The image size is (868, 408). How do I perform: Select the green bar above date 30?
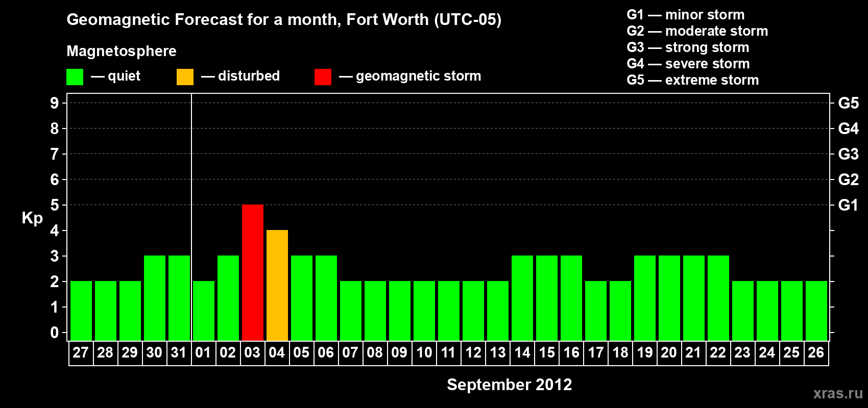(155, 298)
